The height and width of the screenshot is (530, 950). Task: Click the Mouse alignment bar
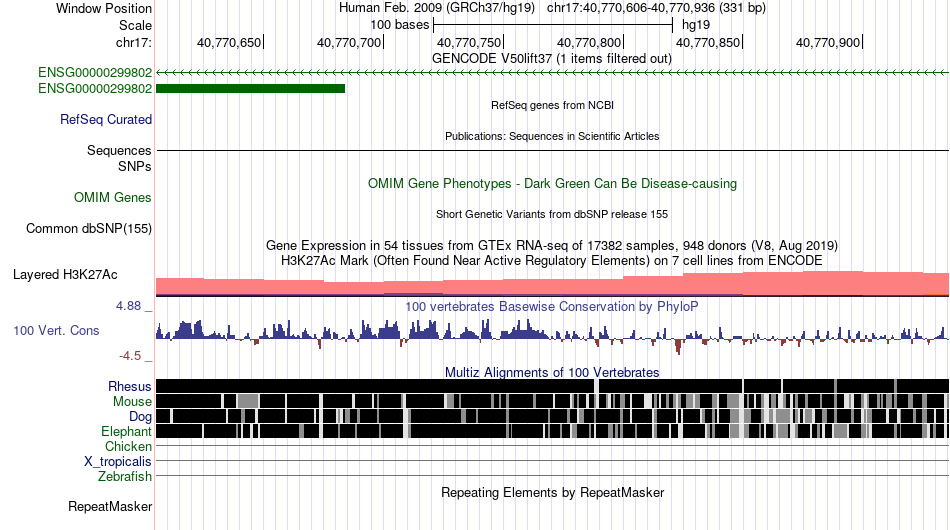[x=553, y=401]
